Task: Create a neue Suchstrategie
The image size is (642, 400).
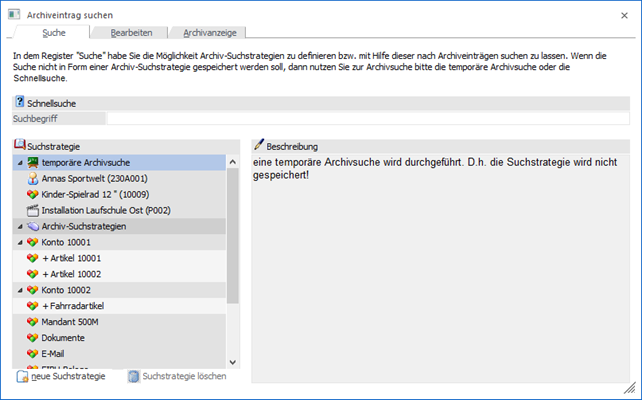Action: pos(67,376)
